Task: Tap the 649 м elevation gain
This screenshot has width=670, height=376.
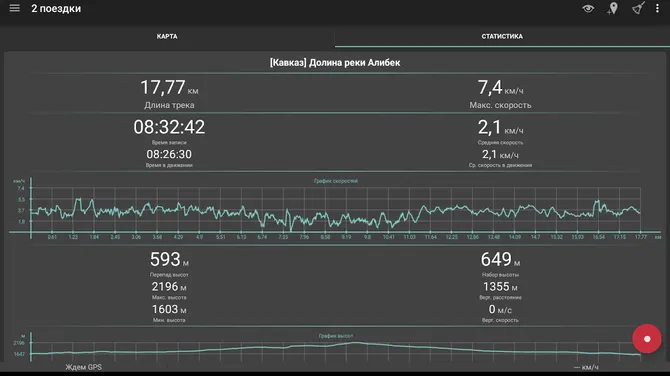Action: tap(500, 259)
